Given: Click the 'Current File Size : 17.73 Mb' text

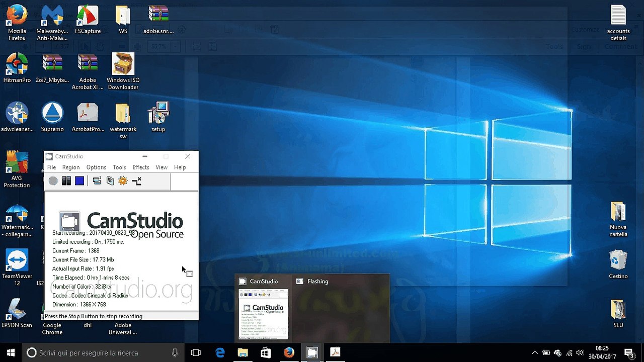Looking at the screenshot, I should (x=83, y=260).
